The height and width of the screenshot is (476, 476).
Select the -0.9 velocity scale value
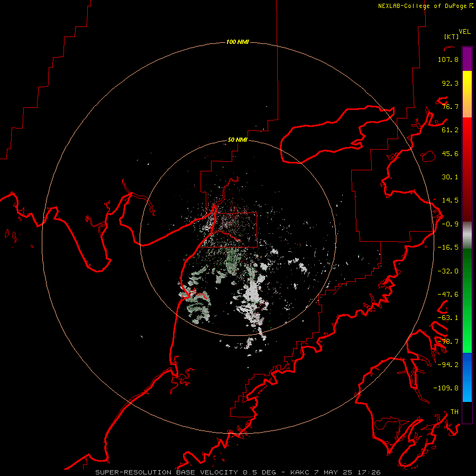(450, 224)
